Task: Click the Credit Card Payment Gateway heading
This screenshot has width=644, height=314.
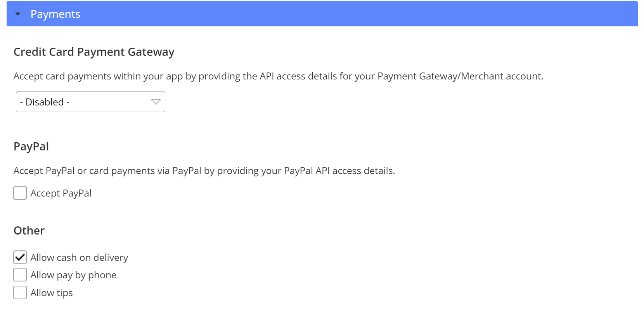Action: pos(94,52)
